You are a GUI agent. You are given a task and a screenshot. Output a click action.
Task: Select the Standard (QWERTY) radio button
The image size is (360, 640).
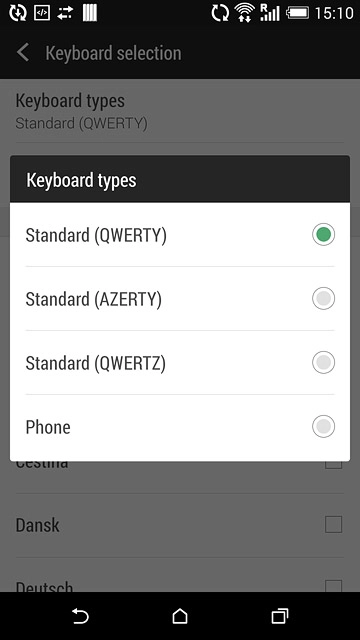[x=323, y=235]
